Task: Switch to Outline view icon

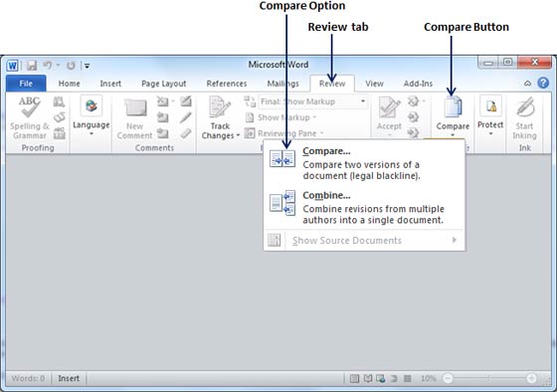Action: (x=394, y=378)
